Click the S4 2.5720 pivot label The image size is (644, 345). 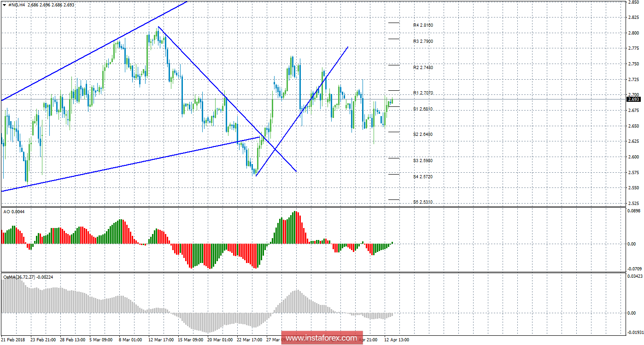point(423,177)
